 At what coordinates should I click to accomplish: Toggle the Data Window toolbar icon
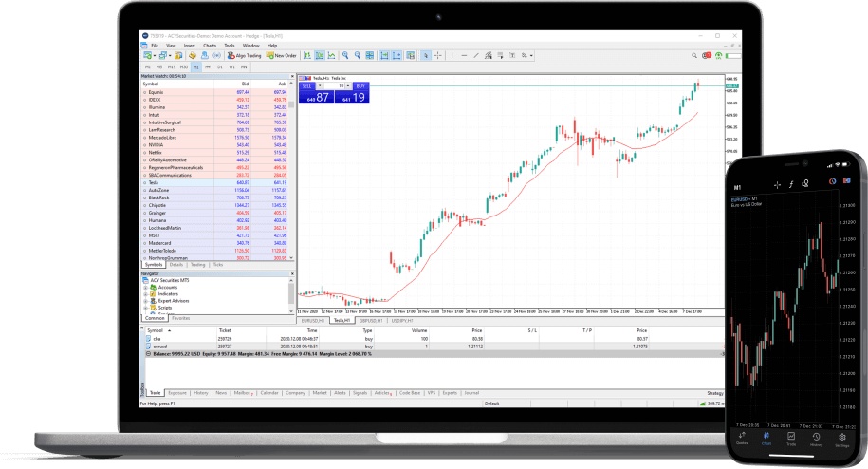192,55
